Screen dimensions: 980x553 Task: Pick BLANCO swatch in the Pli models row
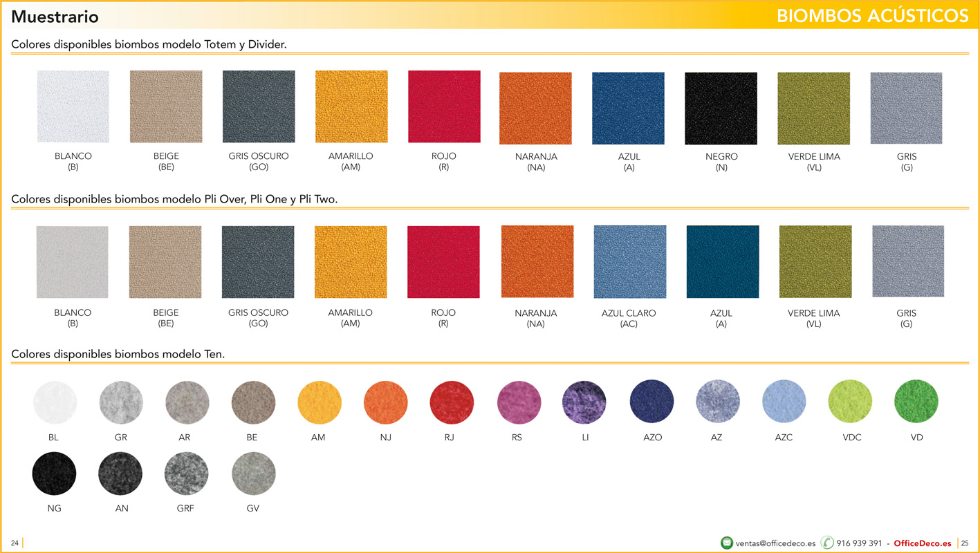[72, 262]
